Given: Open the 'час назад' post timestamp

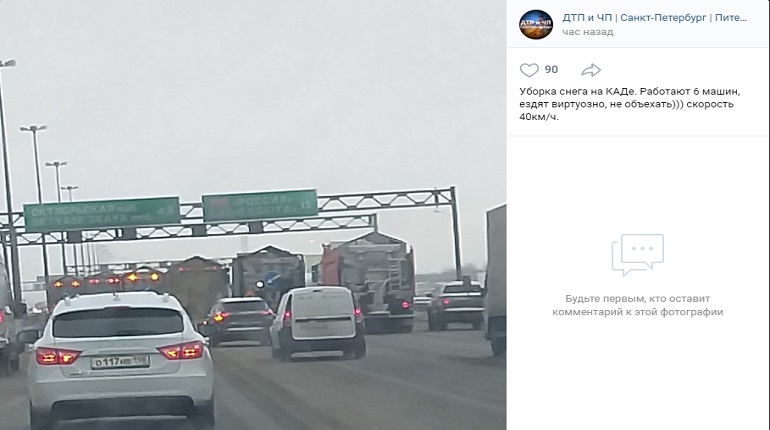Looking at the screenshot, I should [x=588, y=32].
